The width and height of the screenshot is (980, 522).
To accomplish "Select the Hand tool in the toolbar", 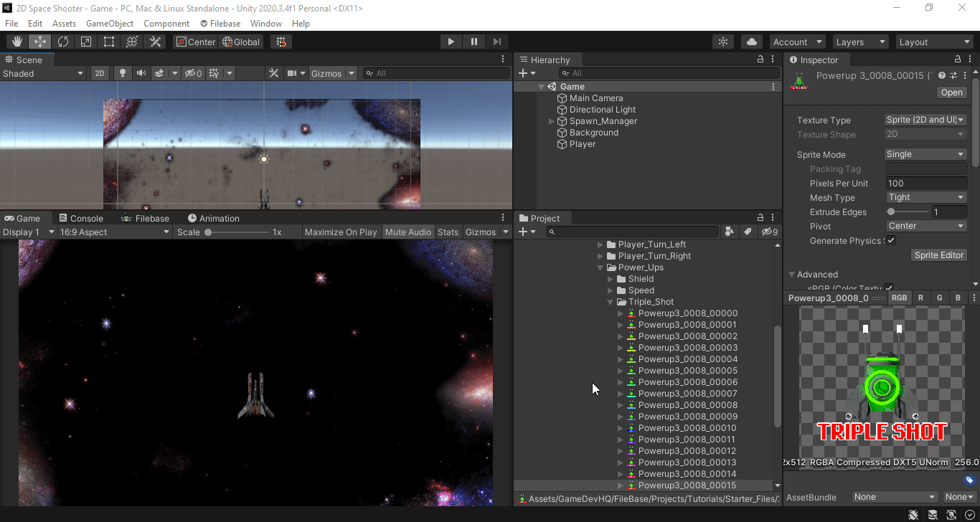I will click(x=17, y=42).
